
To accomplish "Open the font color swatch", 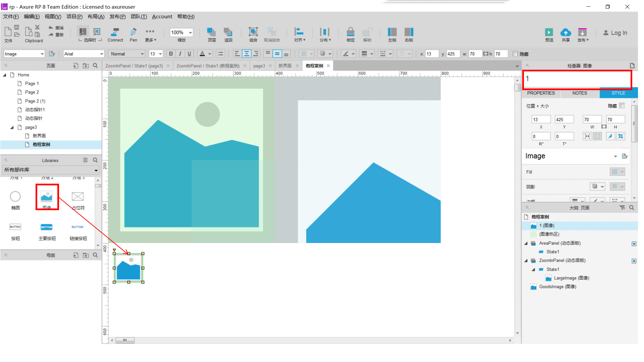I will coord(202,54).
